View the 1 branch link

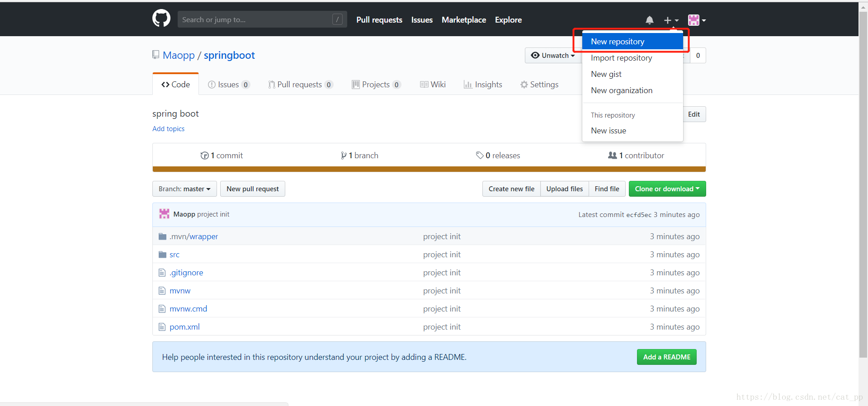[359, 156]
